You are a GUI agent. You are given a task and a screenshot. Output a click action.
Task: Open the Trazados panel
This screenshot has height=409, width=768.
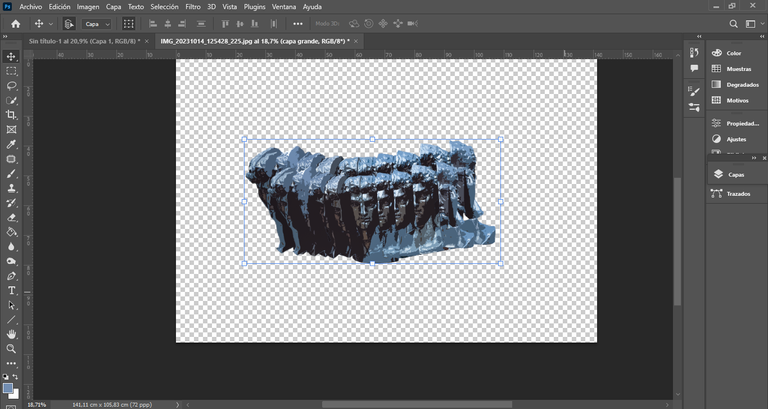pyautogui.click(x=736, y=194)
